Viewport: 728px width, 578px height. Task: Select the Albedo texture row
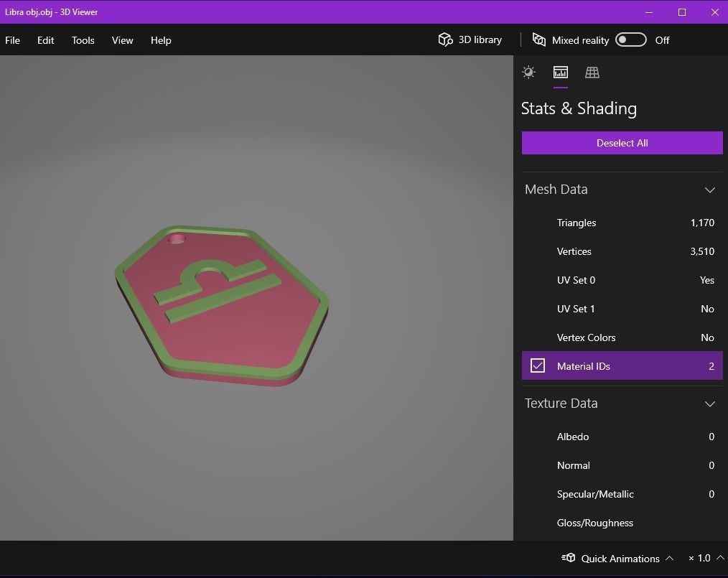tap(622, 437)
